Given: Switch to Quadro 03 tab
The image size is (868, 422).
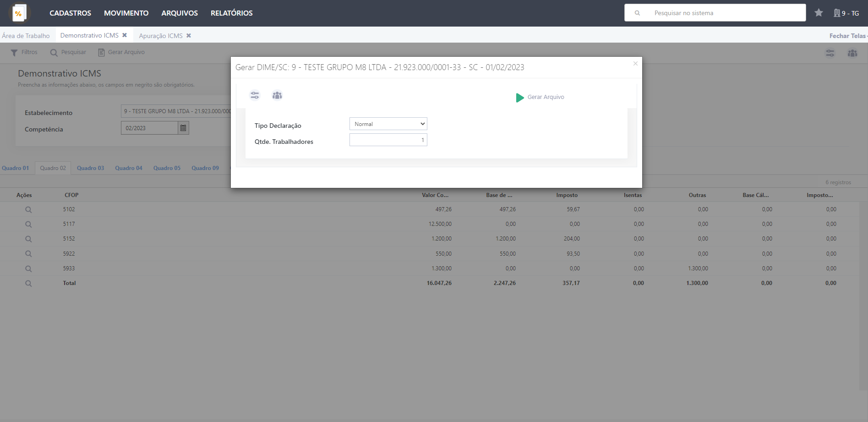Looking at the screenshot, I should (x=91, y=168).
